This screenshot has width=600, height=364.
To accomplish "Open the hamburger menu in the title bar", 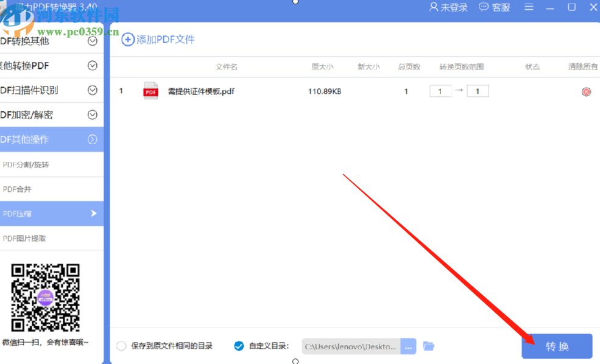I will coord(529,7).
